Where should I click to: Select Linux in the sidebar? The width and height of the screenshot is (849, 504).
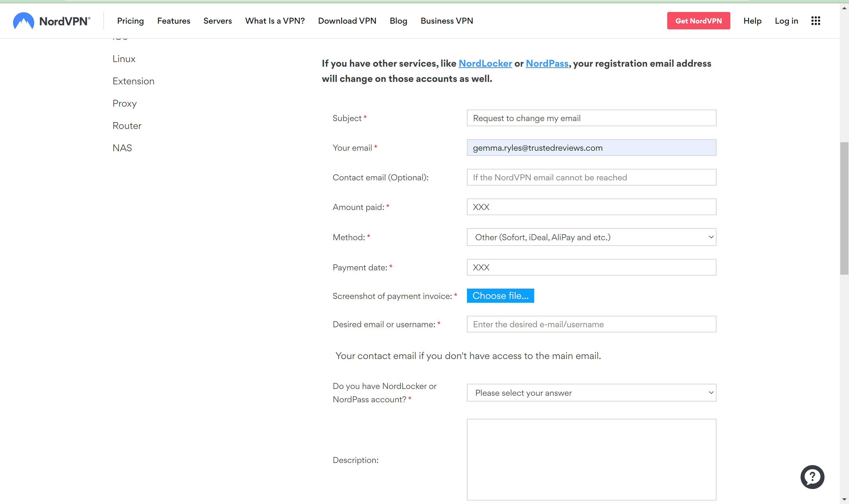[124, 59]
